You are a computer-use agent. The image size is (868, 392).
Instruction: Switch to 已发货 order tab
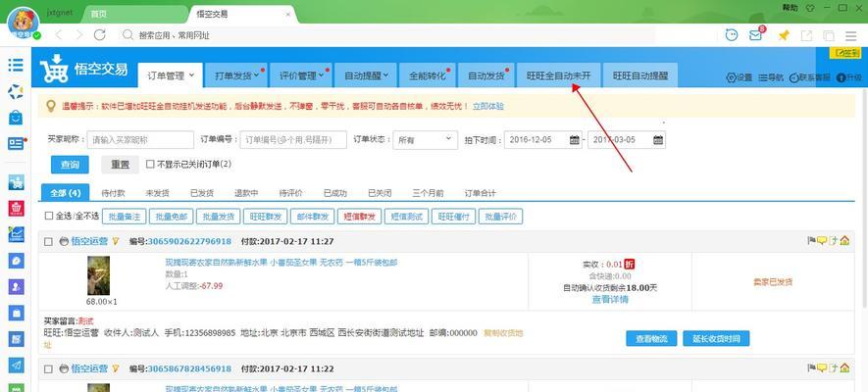(x=202, y=193)
